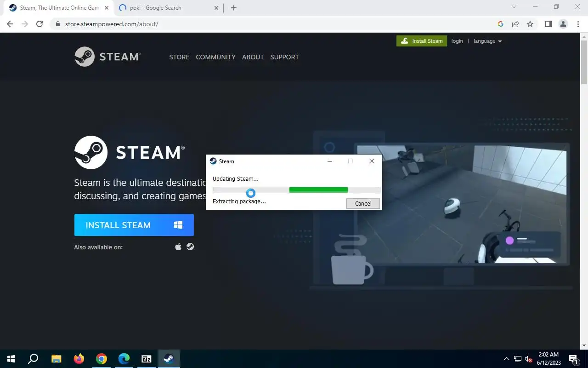Viewport: 588px width, 368px height.
Task: Cancel the Steam update dialog
Action: (363, 203)
